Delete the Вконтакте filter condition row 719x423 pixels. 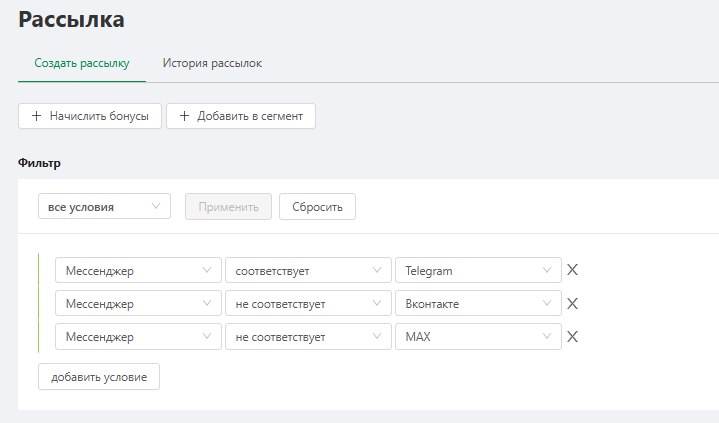pyautogui.click(x=573, y=303)
